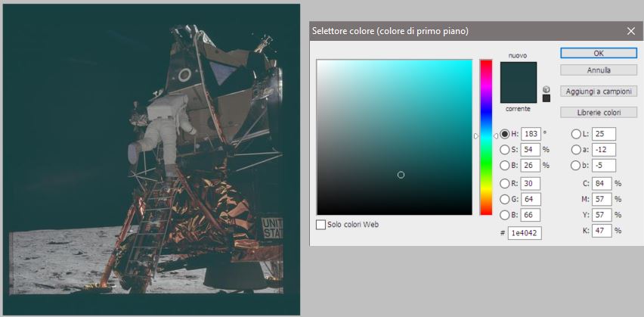Click the K black field showing 47

click(x=602, y=231)
